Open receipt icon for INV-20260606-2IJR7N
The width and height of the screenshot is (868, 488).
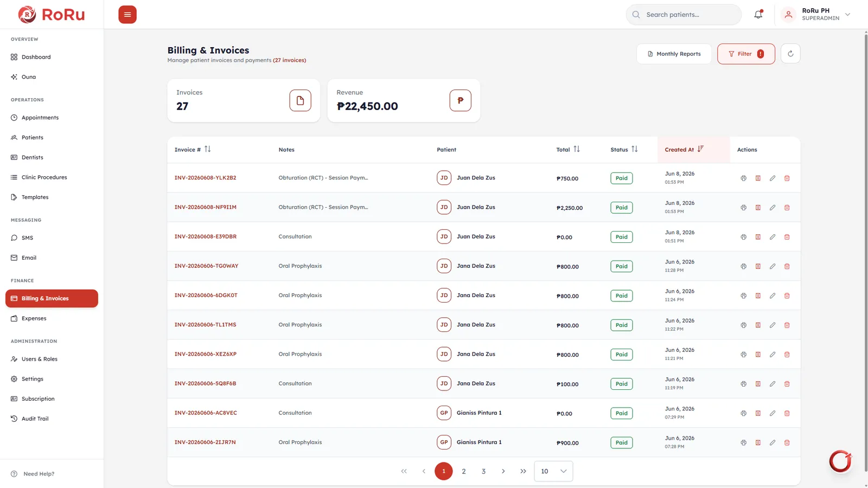point(758,442)
